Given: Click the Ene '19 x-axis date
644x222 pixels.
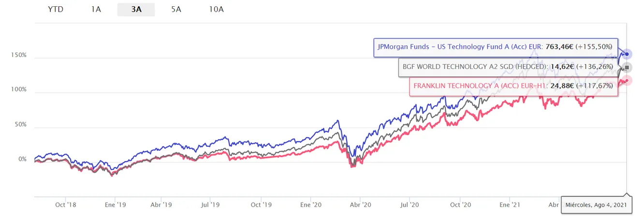Looking at the screenshot, I should click(115, 205).
